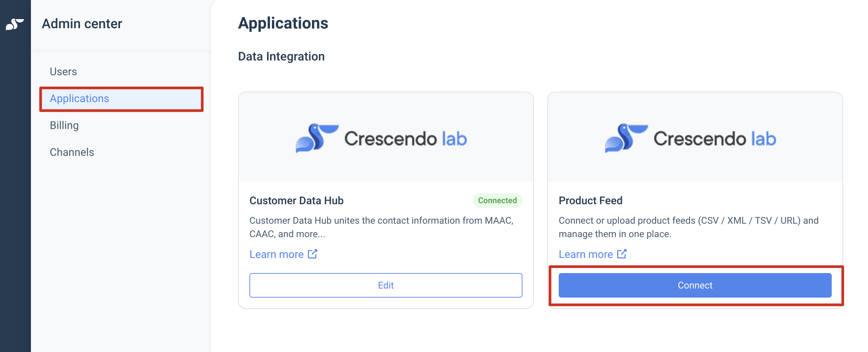Click the external-link icon next to Product Feed's Learn more
Image resolution: width=868 pixels, height=352 pixels.
622,254
